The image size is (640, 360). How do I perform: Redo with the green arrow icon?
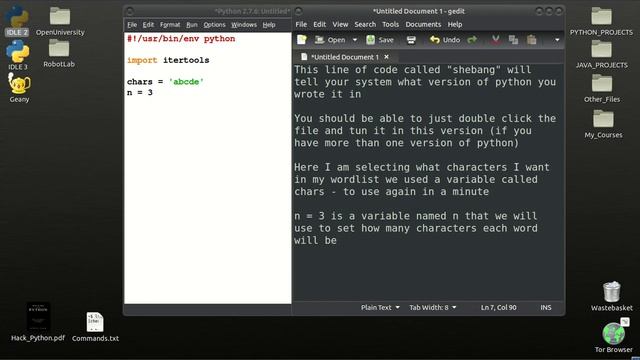(472, 40)
